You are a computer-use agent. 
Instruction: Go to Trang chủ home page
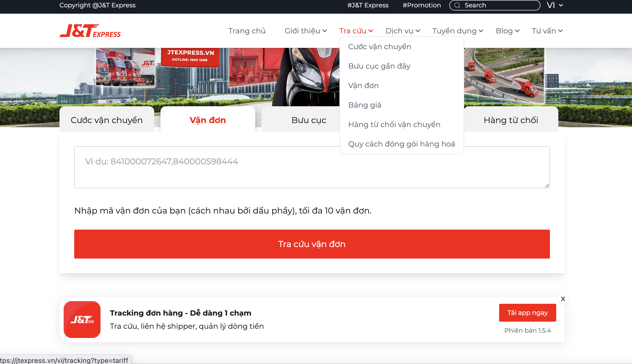247,31
